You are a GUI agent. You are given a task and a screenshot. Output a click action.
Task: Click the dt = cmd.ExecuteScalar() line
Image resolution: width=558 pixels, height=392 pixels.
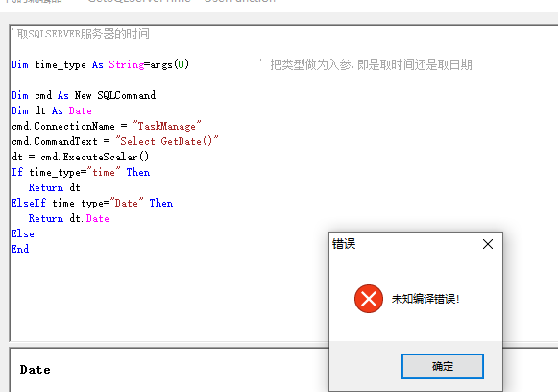click(x=80, y=157)
